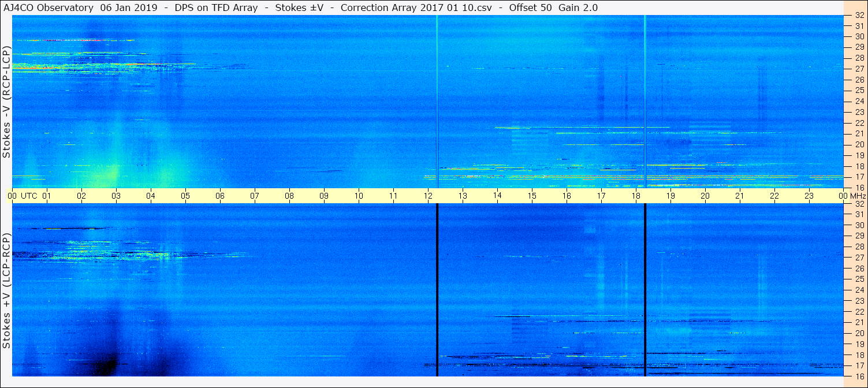The image size is (868, 388).
Task: Click the "Gain 2.0" header text
Action: point(578,8)
